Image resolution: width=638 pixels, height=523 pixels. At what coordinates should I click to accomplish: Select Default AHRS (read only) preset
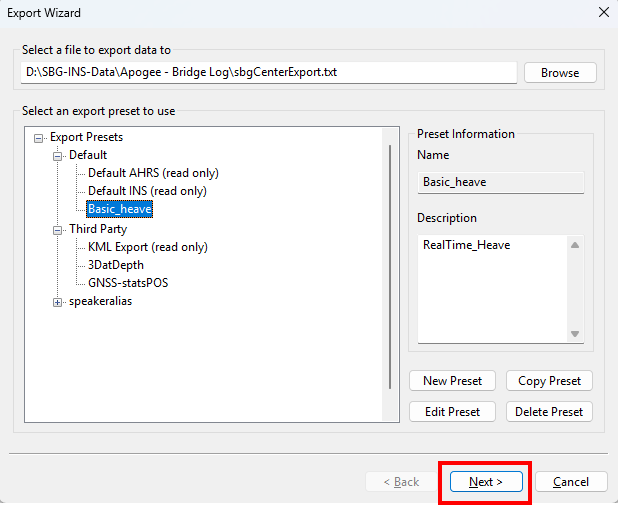tap(153, 173)
